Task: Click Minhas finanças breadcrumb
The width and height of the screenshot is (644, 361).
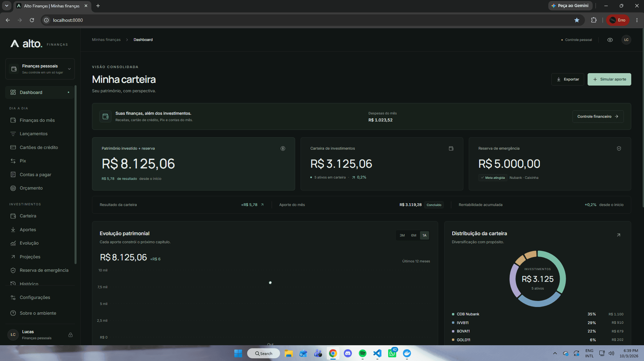Action: pos(106,40)
